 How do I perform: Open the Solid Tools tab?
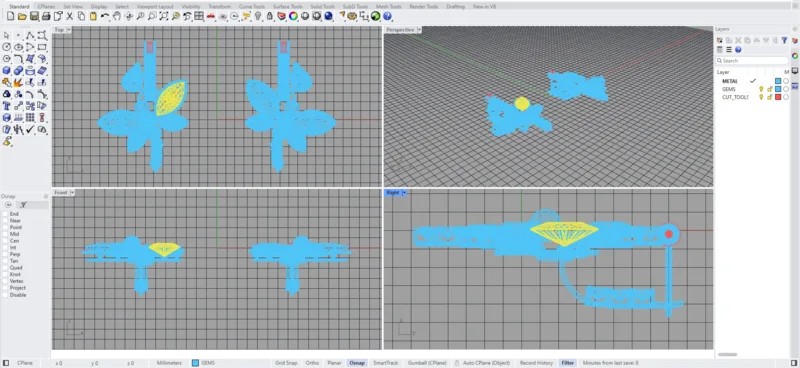[x=322, y=7]
